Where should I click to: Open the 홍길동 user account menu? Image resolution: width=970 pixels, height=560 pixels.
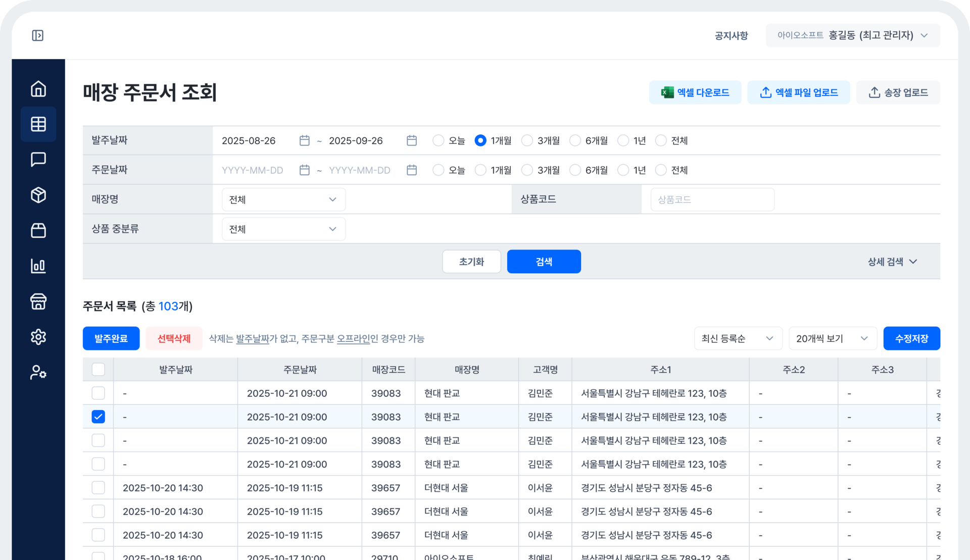(x=853, y=35)
